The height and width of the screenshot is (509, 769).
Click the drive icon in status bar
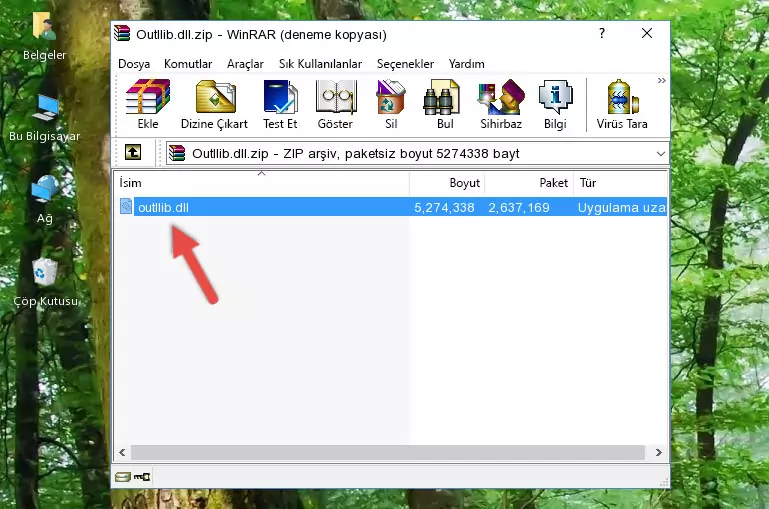pos(123,477)
